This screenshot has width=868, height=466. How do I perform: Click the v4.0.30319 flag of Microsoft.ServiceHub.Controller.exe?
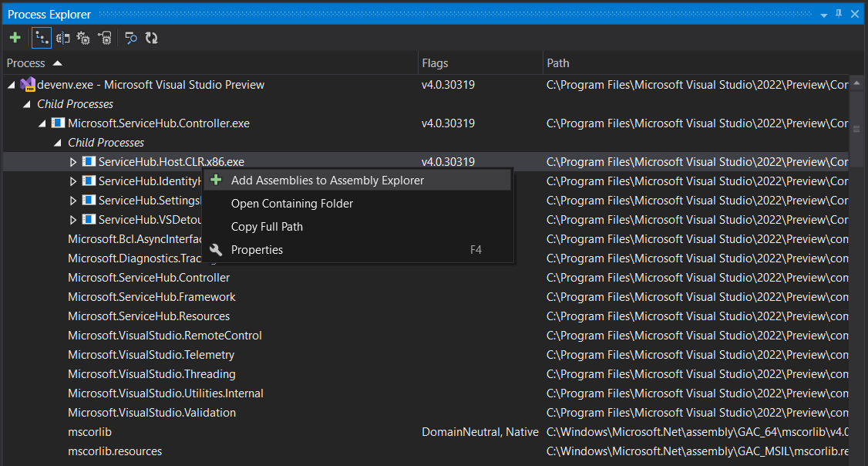click(x=448, y=123)
